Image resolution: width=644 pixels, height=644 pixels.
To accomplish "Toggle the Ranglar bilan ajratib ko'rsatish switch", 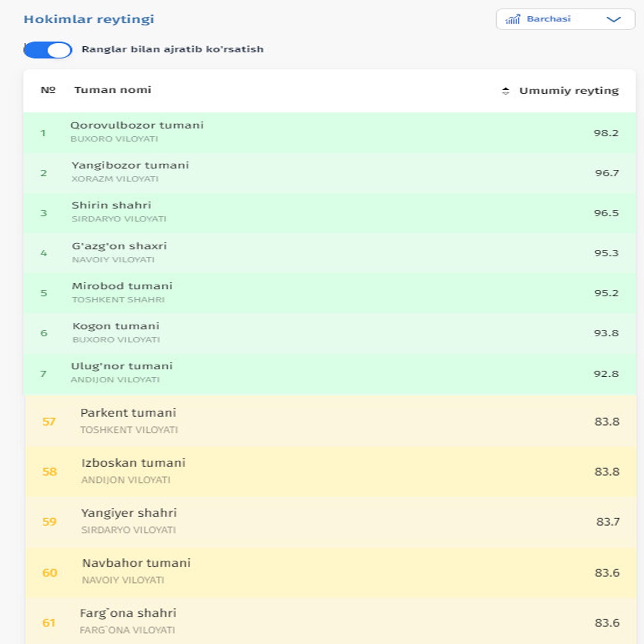I will click(48, 50).
